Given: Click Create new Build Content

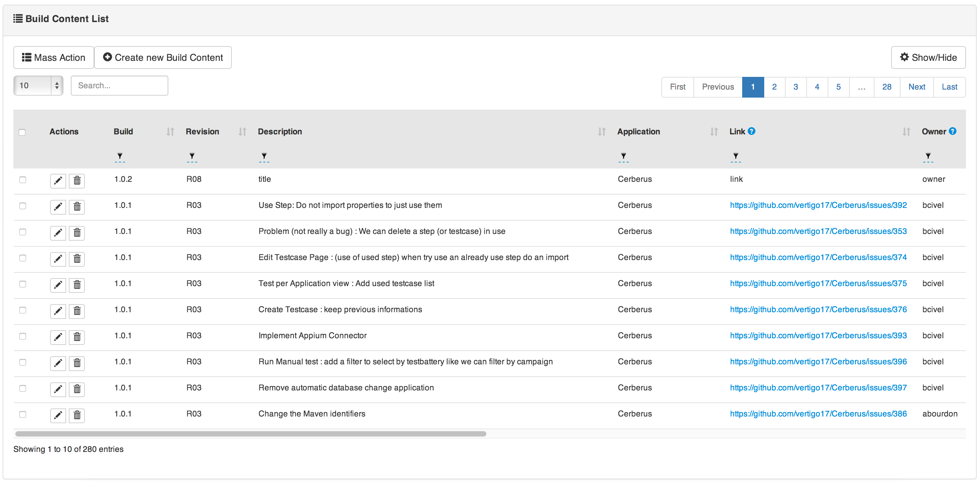Looking at the screenshot, I should 163,57.
